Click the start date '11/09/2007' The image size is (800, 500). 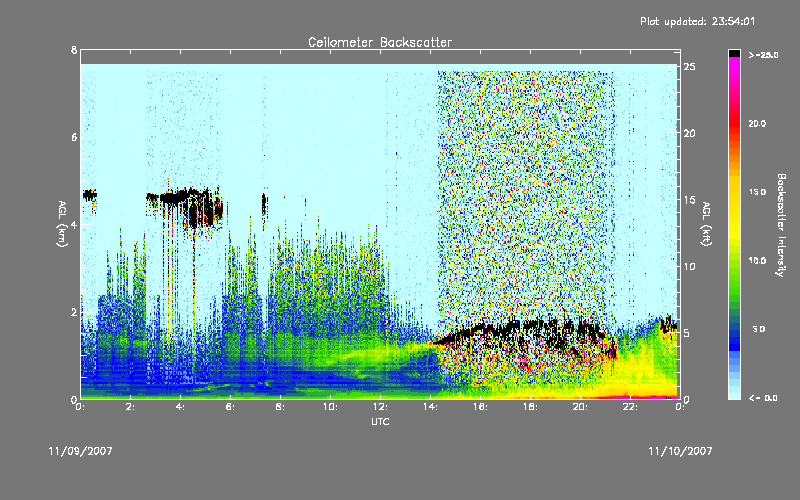point(80,451)
